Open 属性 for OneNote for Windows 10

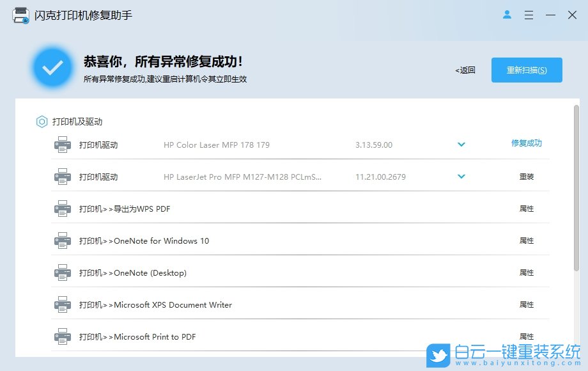(x=527, y=241)
